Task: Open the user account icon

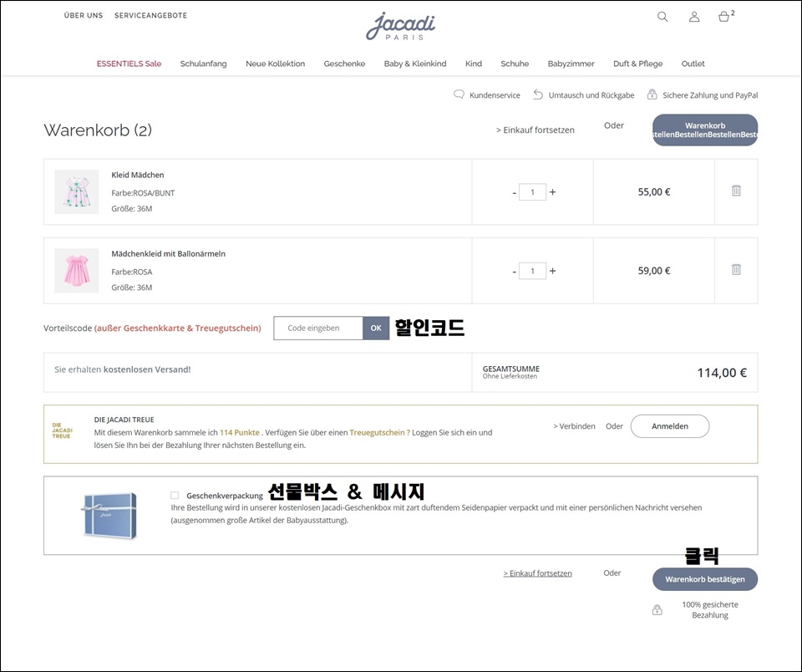Action: click(694, 17)
